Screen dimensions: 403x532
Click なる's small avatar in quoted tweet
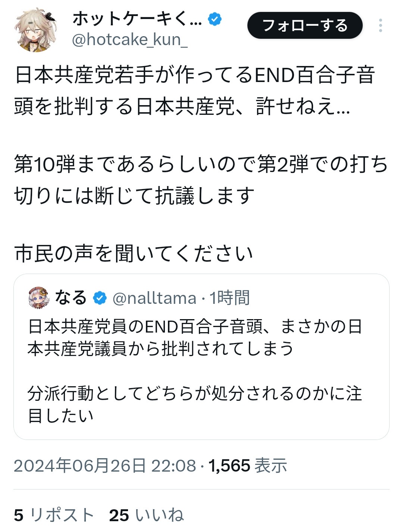point(38,298)
